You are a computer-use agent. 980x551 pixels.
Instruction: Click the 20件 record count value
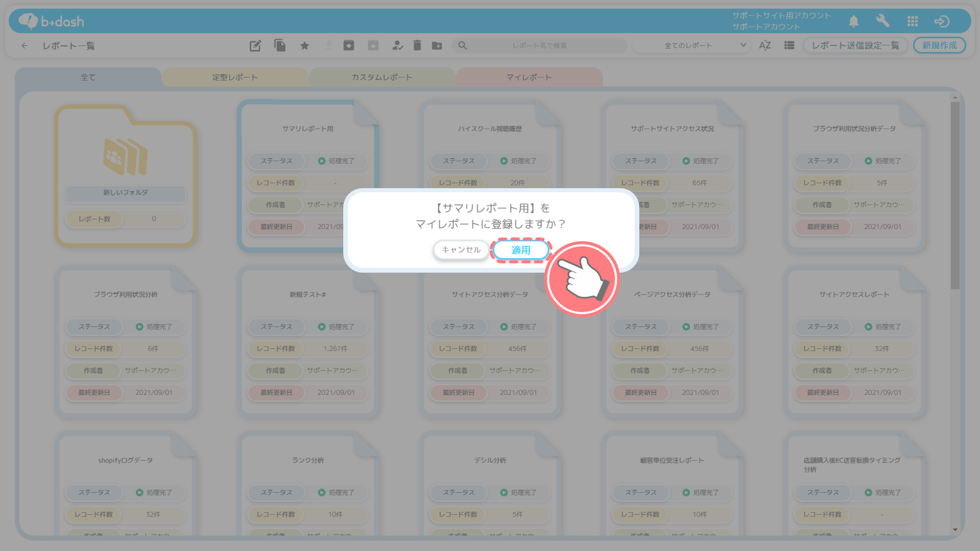tap(517, 183)
